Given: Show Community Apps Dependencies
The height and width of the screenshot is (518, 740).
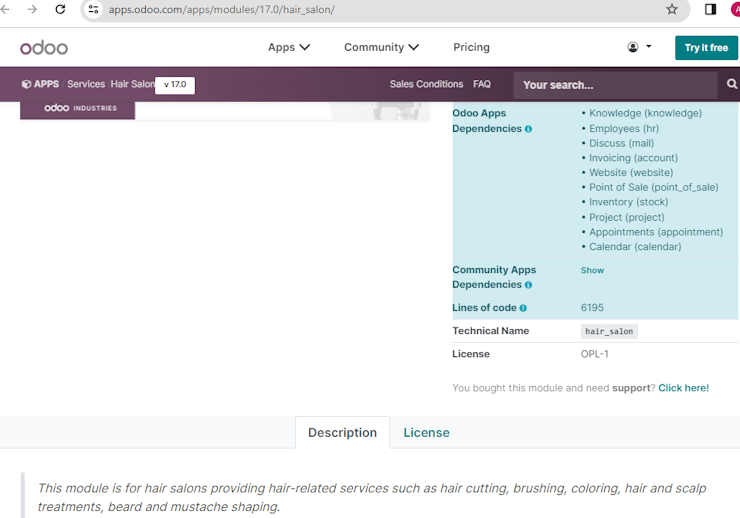Looking at the screenshot, I should point(592,270).
